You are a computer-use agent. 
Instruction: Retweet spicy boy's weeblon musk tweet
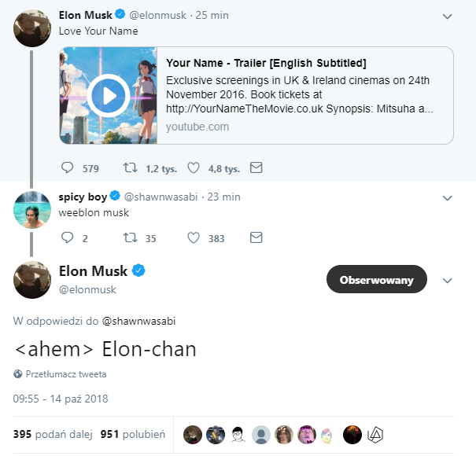click(x=131, y=237)
